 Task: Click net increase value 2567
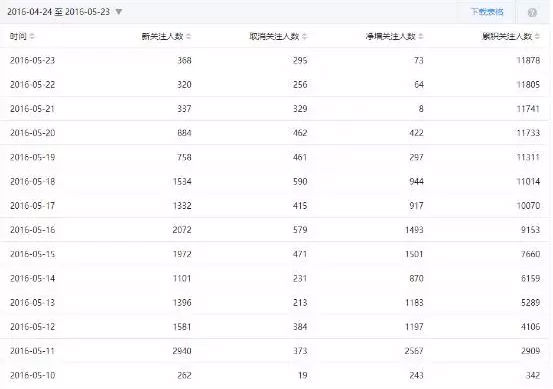point(414,351)
